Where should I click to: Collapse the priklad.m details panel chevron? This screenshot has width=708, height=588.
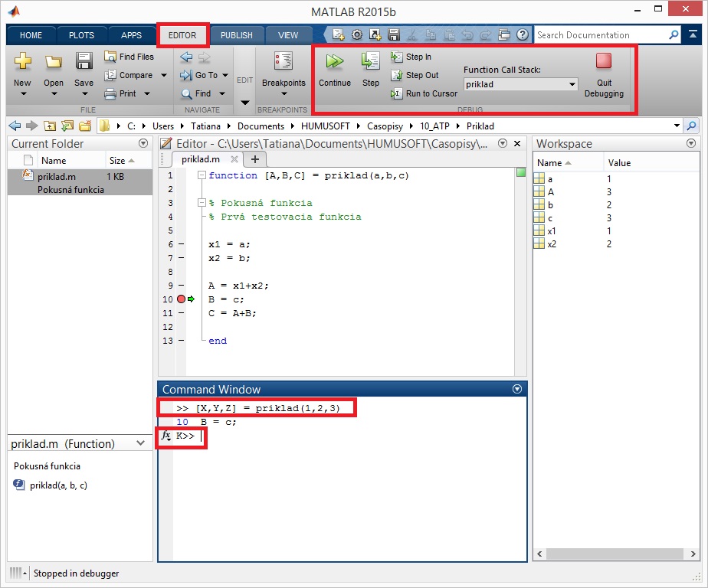pyautogui.click(x=140, y=443)
